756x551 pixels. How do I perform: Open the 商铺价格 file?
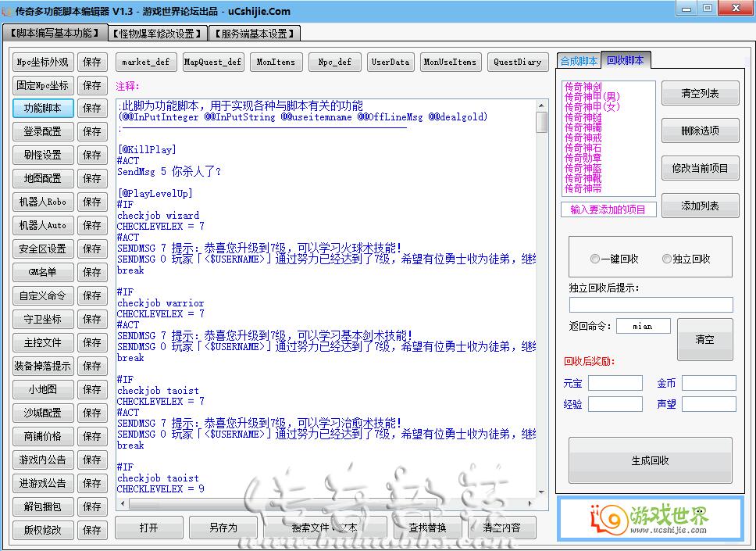click(43, 436)
